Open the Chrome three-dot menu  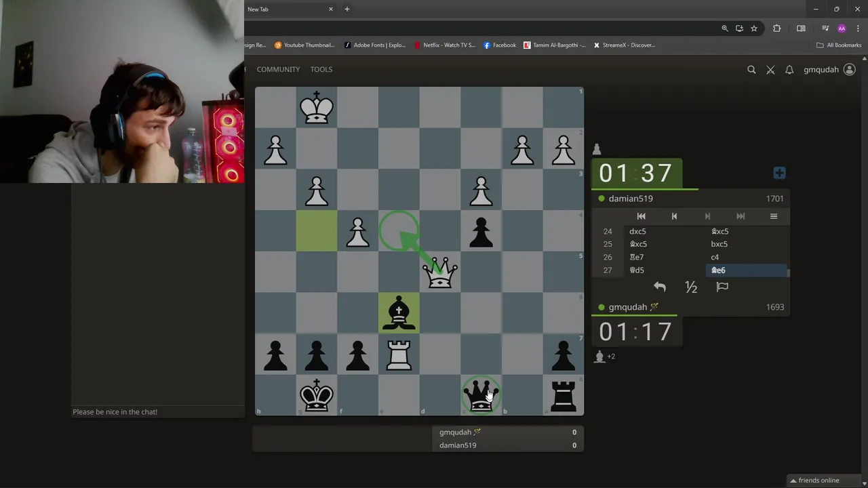pos(858,28)
